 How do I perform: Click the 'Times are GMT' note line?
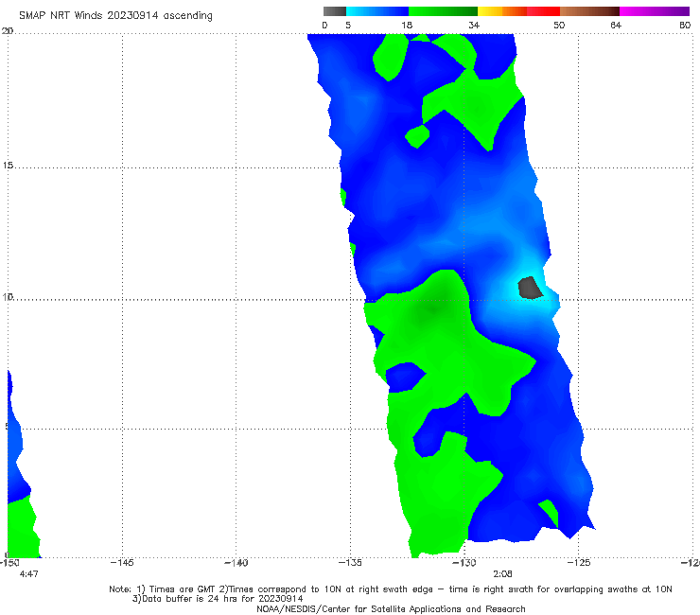point(390,589)
